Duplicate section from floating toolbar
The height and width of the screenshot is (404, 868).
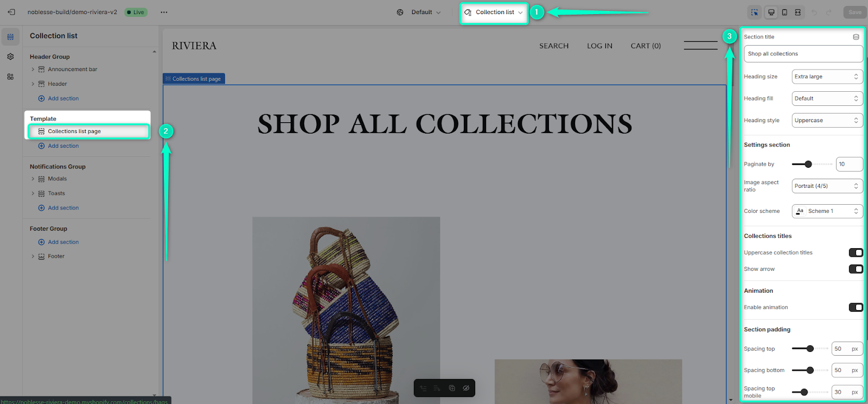(x=452, y=388)
